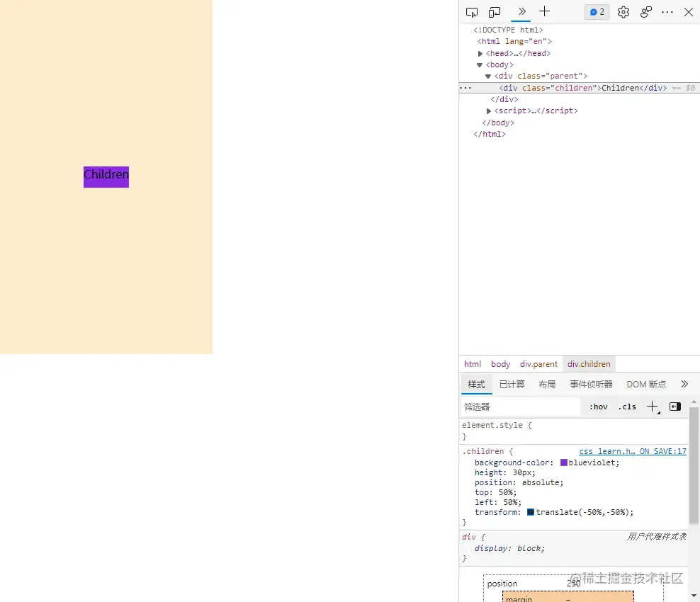
Task: Click the element.style rule block
Action: [574, 431]
